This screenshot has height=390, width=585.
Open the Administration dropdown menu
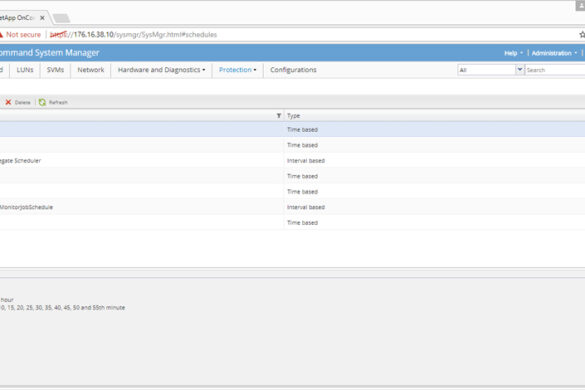click(x=554, y=53)
